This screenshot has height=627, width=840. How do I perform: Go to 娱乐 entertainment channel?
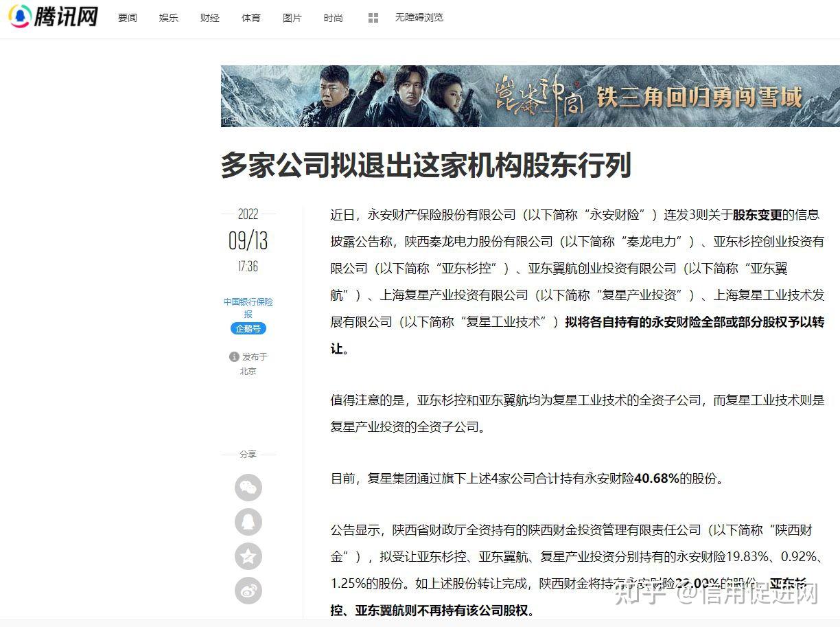(x=169, y=18)
